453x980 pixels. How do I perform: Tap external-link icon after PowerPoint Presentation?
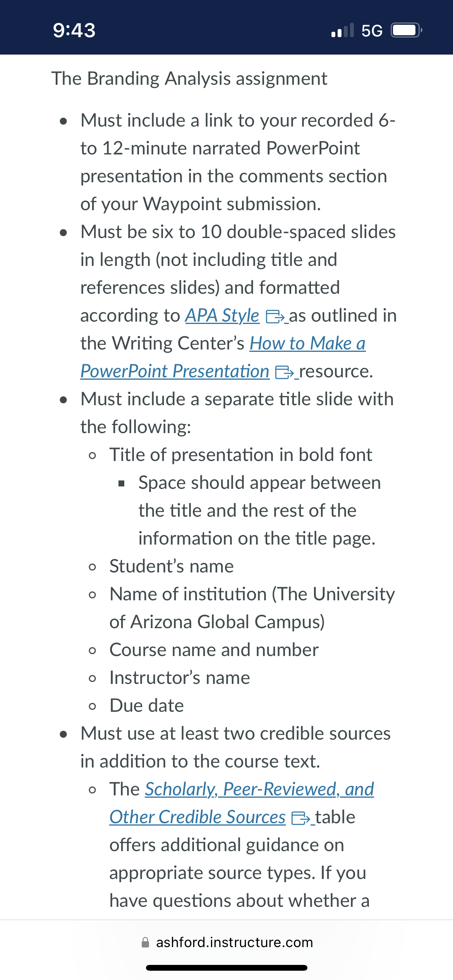pyautogui.click(x=285, y=372)
